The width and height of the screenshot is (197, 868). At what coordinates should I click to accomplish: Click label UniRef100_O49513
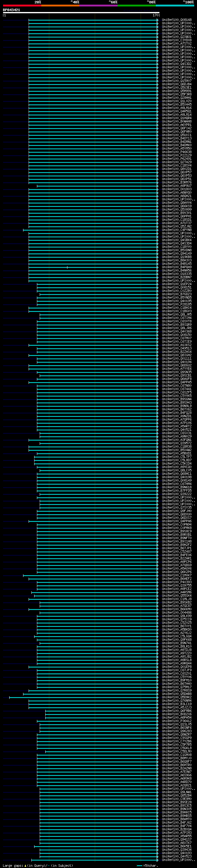(x=177, y=349)
